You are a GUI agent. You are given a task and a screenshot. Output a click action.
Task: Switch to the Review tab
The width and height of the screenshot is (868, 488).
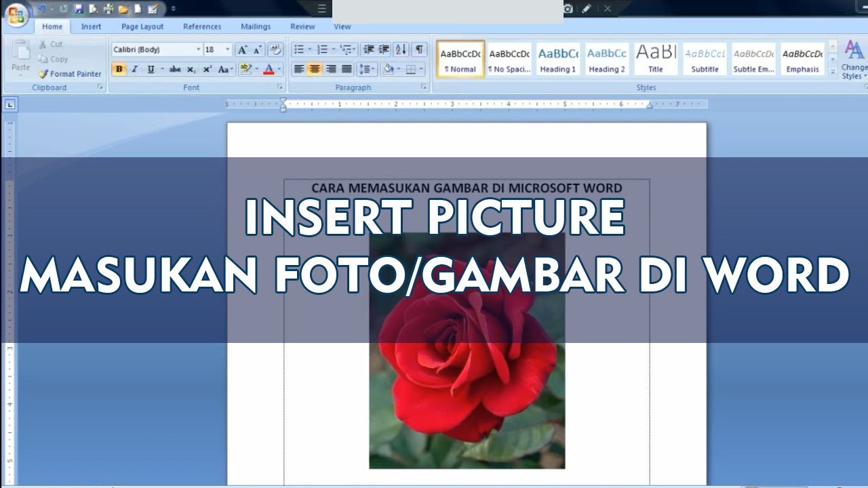(302, 27)
